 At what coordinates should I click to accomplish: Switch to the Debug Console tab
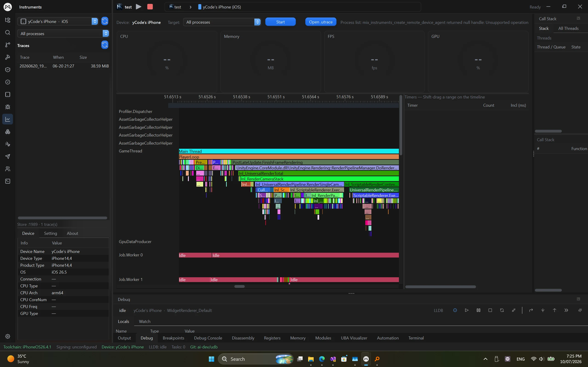(x=208, y=338)
